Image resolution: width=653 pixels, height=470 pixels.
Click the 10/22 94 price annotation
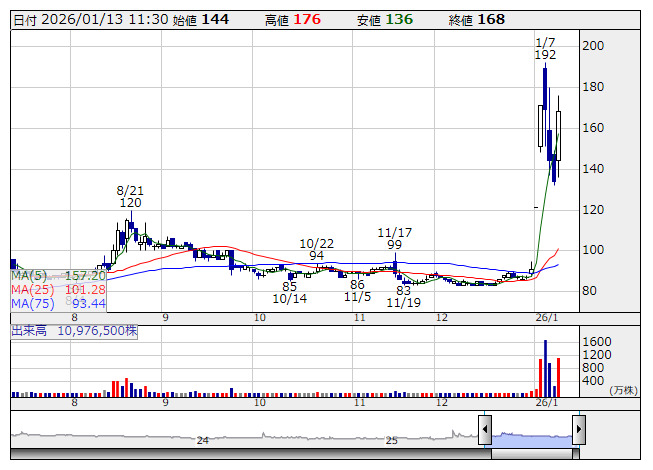tap(316, 249)
